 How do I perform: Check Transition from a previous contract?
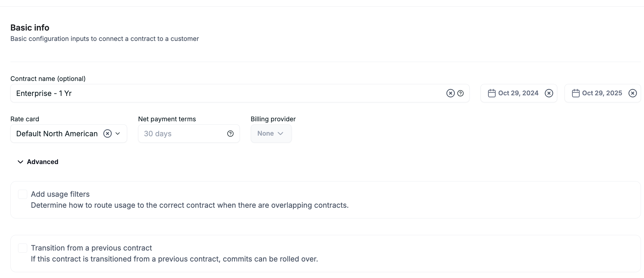click(x=22, y=248)
